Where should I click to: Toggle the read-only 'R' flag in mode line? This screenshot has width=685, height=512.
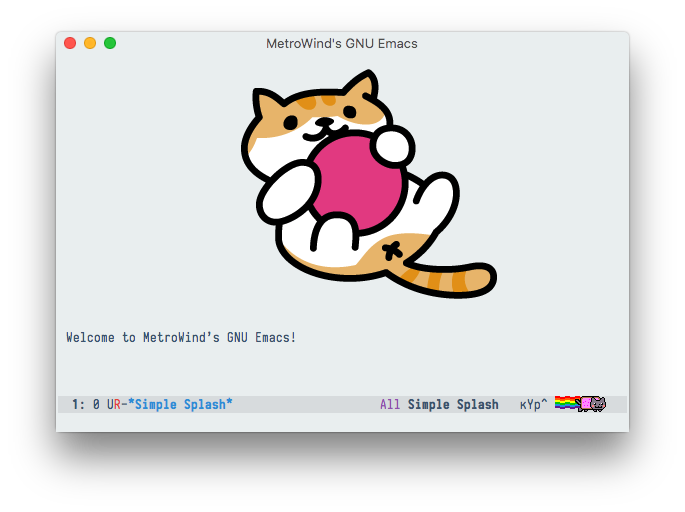coord(117,405)
